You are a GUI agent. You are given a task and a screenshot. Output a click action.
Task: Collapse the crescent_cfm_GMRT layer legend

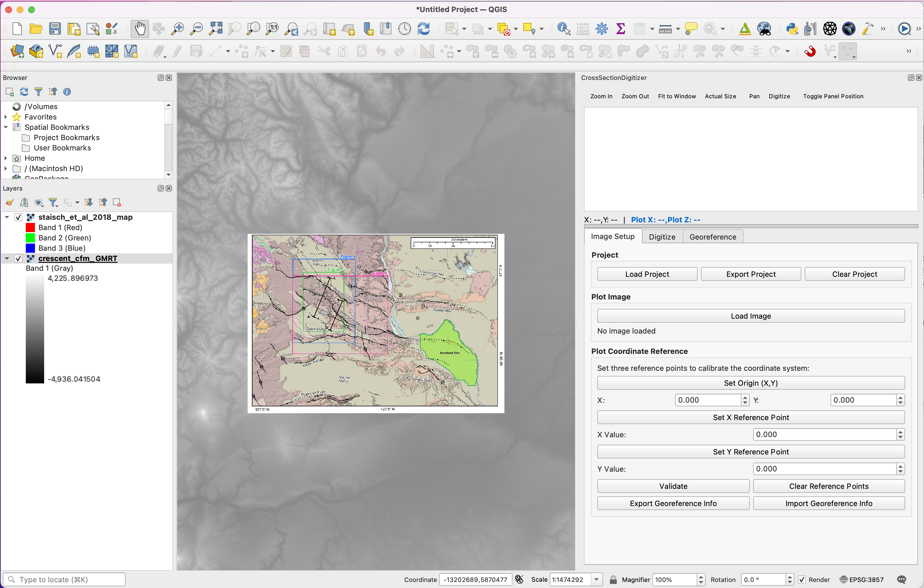coord(7,258)
